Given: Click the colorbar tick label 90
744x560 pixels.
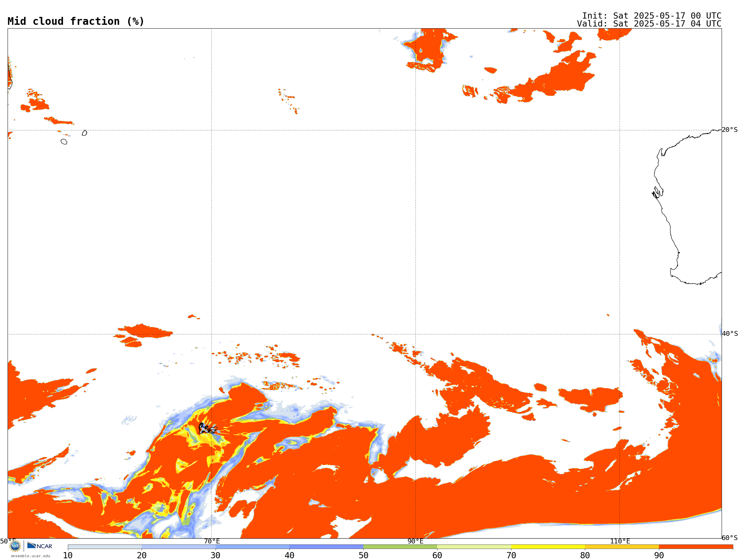Looking at the screenshot, I should [x=659, y=555].
